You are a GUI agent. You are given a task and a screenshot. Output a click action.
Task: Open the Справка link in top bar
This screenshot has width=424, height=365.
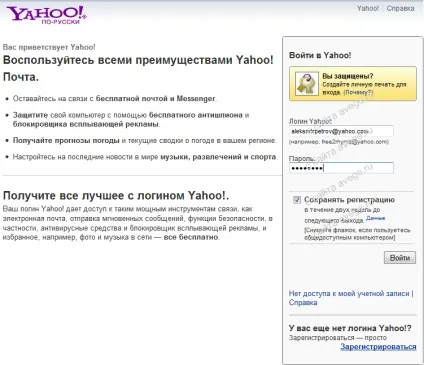(400, 8)
